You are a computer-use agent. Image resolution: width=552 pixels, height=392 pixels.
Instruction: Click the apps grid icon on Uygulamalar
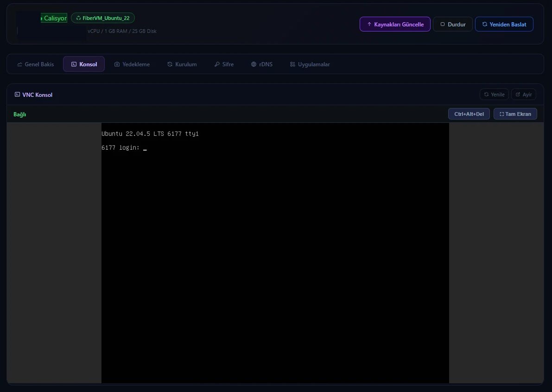[x=292, y=64]
